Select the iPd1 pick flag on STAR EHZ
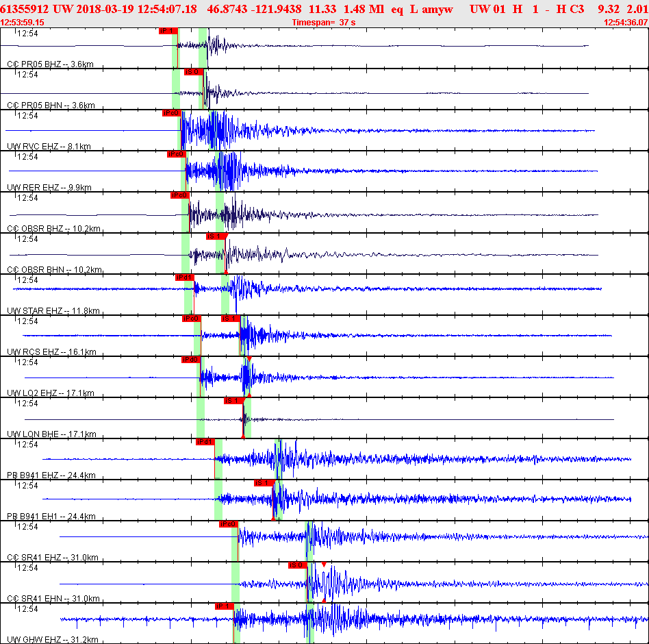The height and width of the screenshot is (644, 649). [184, 277]
